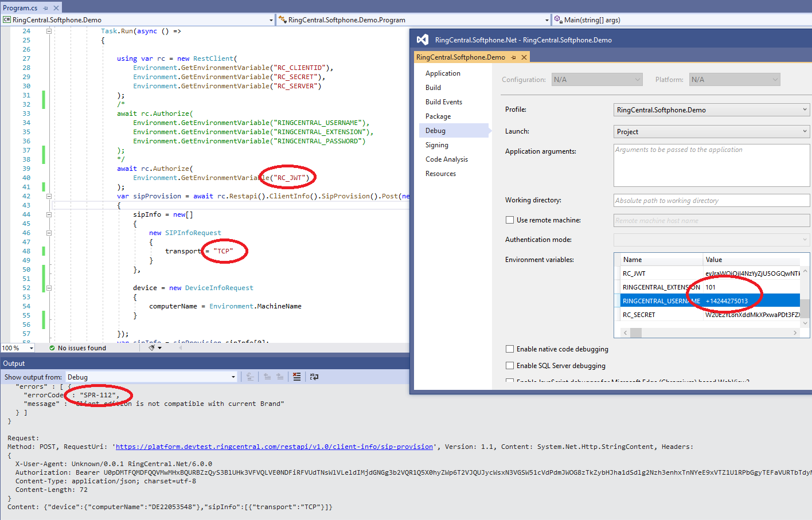Enable native code debugging checkbox
The image size is (812, 520).
click(510, 349)
